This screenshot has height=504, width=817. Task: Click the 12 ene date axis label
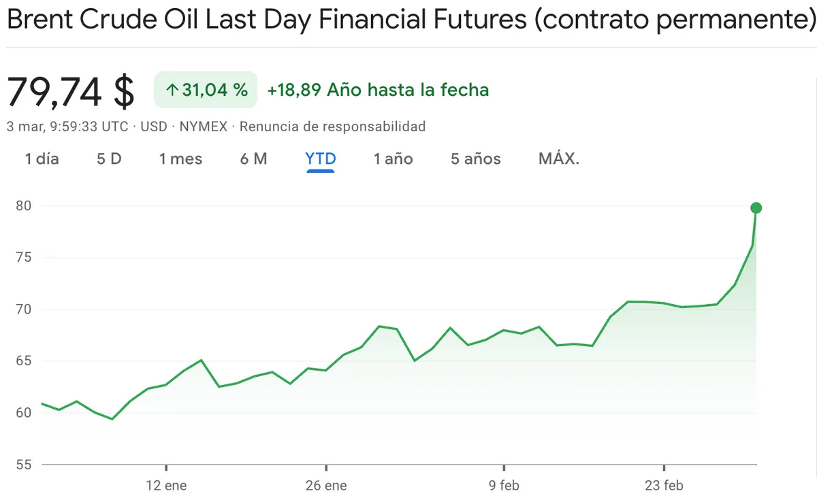click(x=166, y=486)
